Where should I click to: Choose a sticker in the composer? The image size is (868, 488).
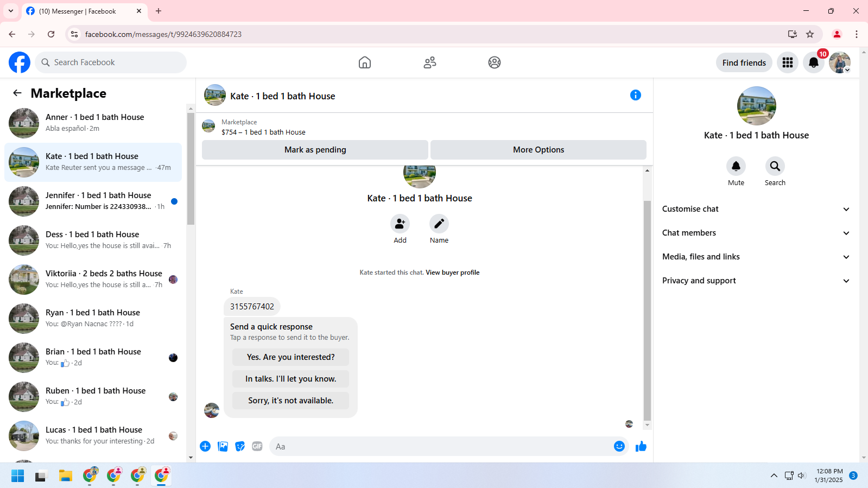pyautogui.click(x=240, y=446)
